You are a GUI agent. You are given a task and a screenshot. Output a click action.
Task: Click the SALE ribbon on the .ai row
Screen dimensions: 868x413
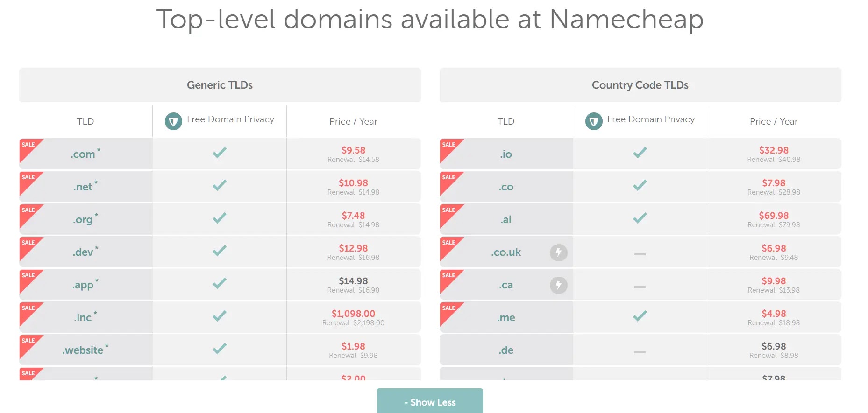449,213
